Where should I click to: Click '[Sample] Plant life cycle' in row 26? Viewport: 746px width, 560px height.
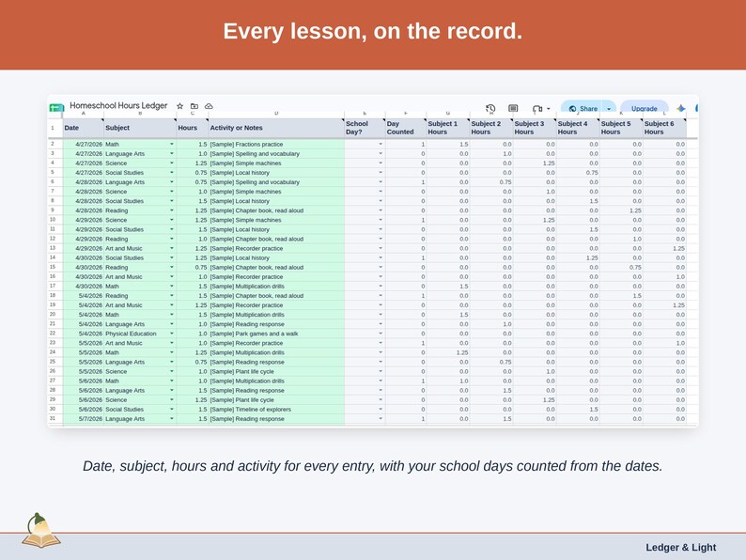pos(276,371)
